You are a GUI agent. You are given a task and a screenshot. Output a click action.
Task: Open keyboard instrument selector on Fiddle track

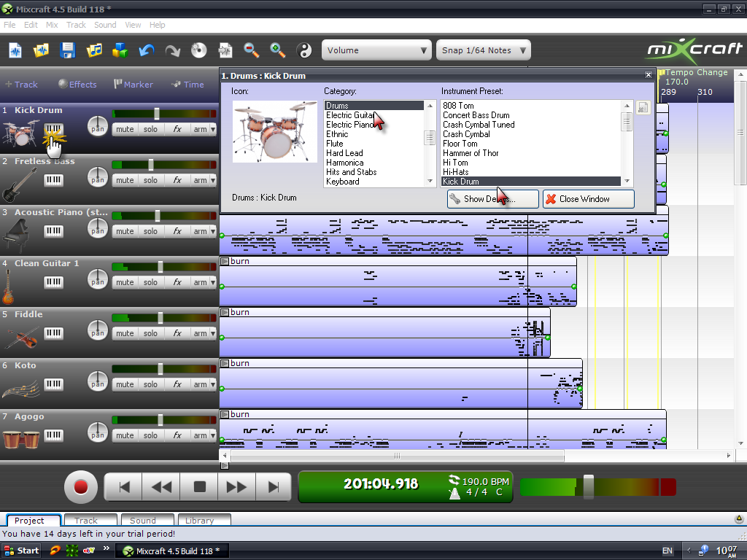click(53, 332)
